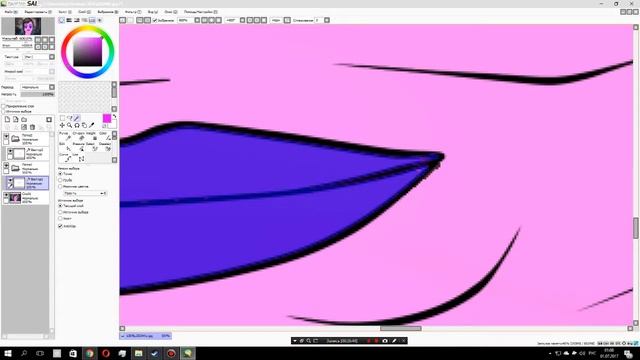Click Undo in the top toolbar
The width and height of the screenshot is (640, 360).
(122, 20)
